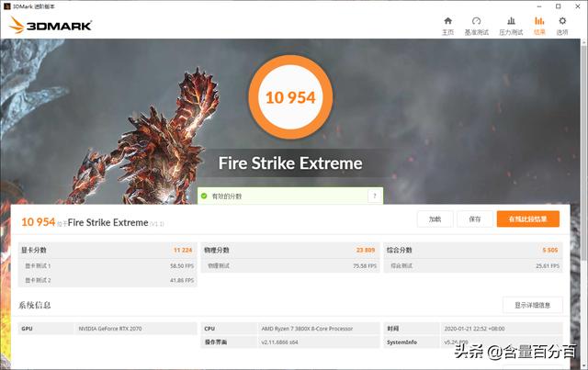The width and height of the screenshot is (588, 370).
Task: Click the Load button
Action: click(x=435, y=219)
